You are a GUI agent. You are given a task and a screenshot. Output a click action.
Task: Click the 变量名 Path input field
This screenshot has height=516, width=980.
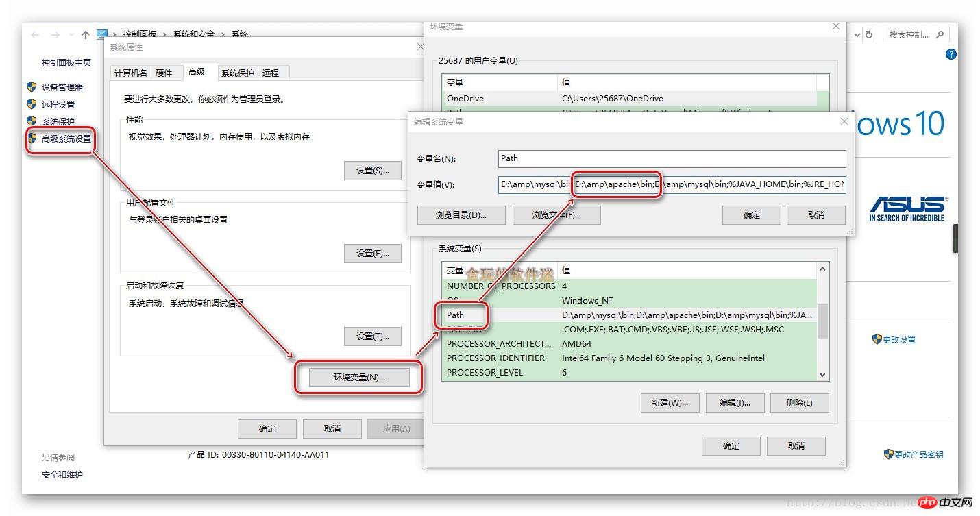672,158
